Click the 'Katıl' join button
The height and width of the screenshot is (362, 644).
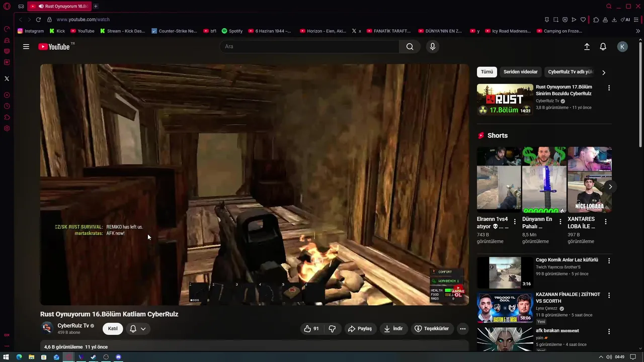pyautogui.click(x=113, y=329)
